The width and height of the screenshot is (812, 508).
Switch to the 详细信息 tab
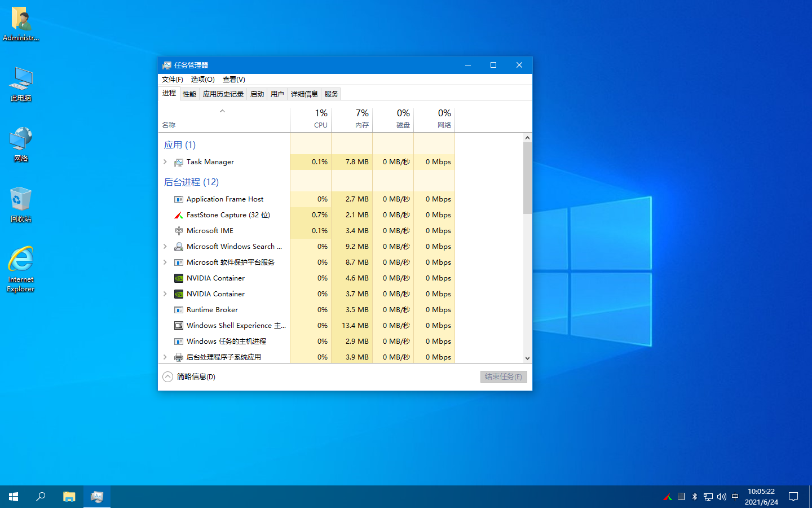pos(304,94)
